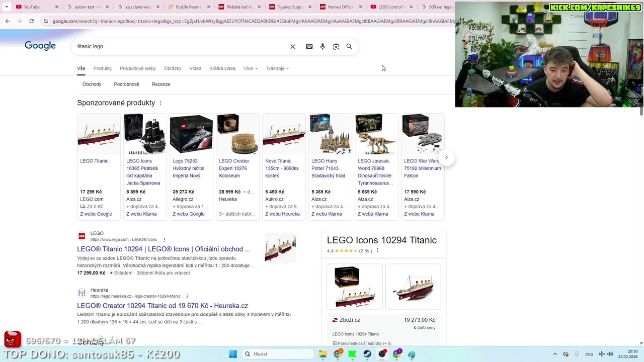Open Heureka.cz LEGO Creator Titanic result

(163, 306)
